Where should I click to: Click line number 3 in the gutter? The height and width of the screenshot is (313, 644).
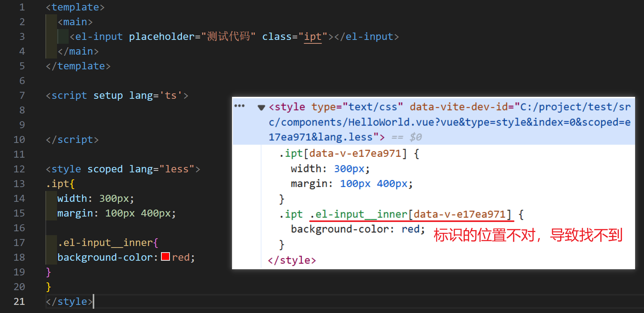point(22,37)
